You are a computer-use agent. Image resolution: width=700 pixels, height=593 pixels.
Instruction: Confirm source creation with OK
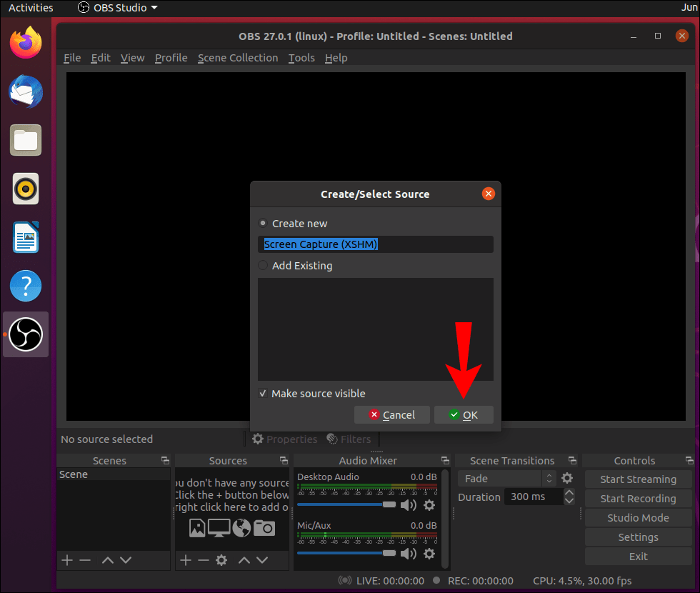(x=464, y=414)
